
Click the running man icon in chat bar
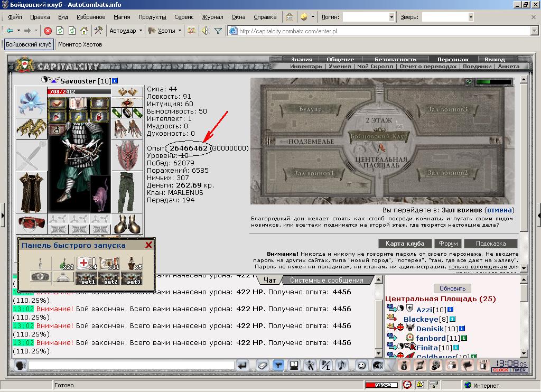[x=310, y=366]
